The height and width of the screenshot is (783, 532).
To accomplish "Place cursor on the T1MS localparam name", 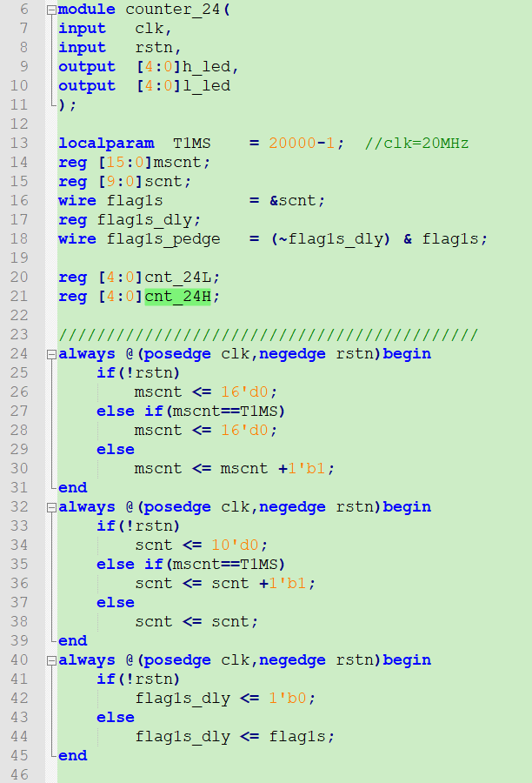I will 191,144.
